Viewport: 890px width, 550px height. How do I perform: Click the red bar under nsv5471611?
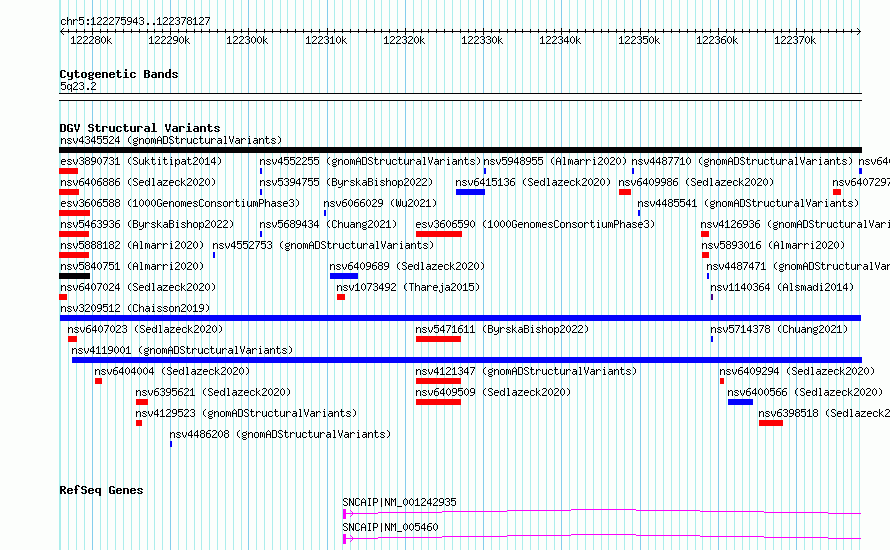[x=438, y=339]
